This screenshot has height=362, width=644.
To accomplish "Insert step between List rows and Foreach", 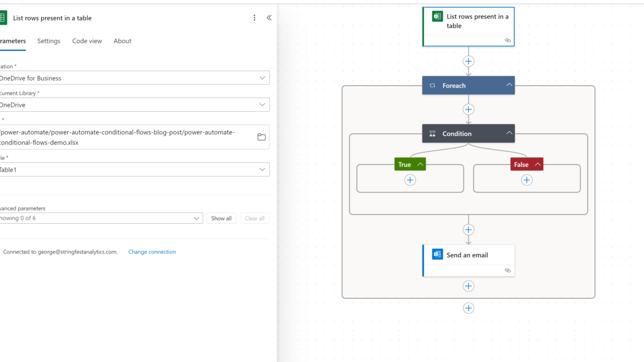I will pyautogui.click(x=468, y=61).
